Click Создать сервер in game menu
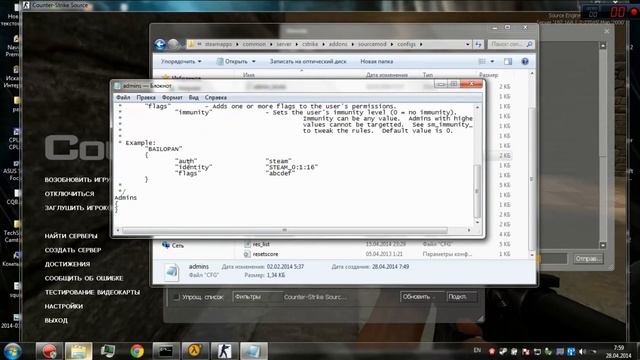 coord(73,250)
